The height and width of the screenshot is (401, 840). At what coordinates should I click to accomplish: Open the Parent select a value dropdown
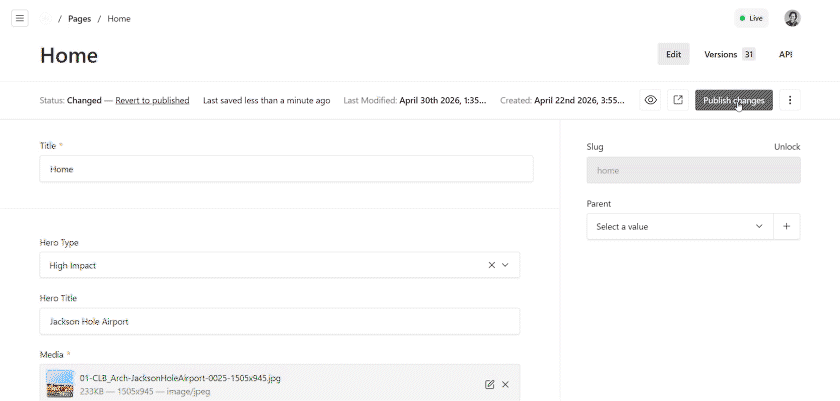(x=680, y=226)
